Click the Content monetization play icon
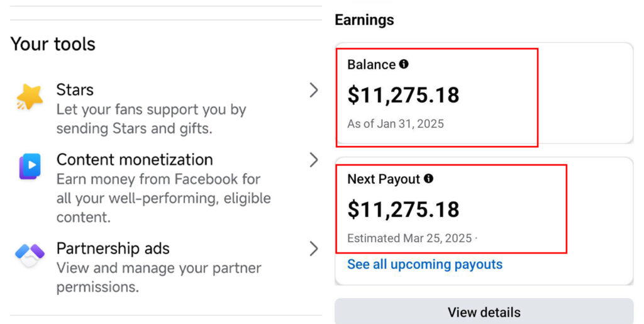Viewport: 644px width, 324px height. click(30, 166)
